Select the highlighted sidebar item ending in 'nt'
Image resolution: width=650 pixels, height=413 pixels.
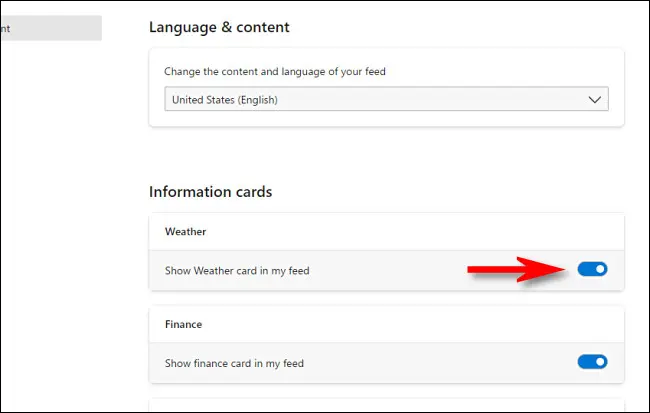(50, 28)
